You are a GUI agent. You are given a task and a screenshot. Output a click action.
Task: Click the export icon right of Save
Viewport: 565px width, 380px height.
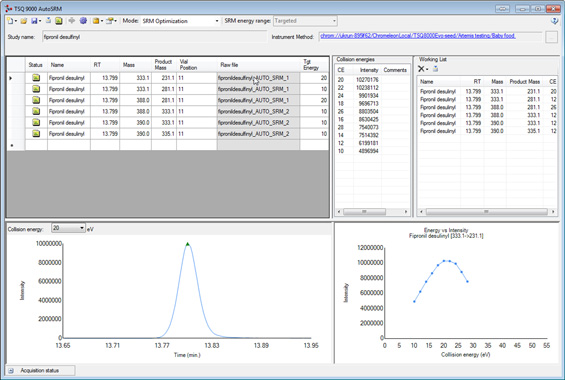pos(48,21)
